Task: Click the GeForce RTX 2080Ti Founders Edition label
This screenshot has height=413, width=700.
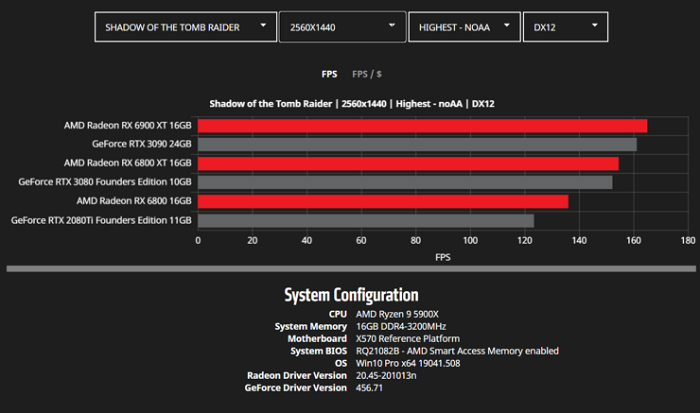Action: pyautogui.click(x=101, y=220)
